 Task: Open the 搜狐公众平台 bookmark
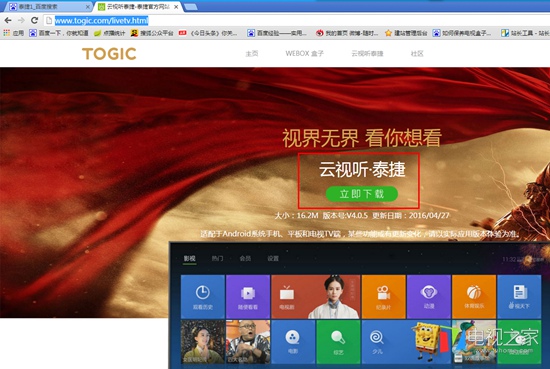[152, 33]
